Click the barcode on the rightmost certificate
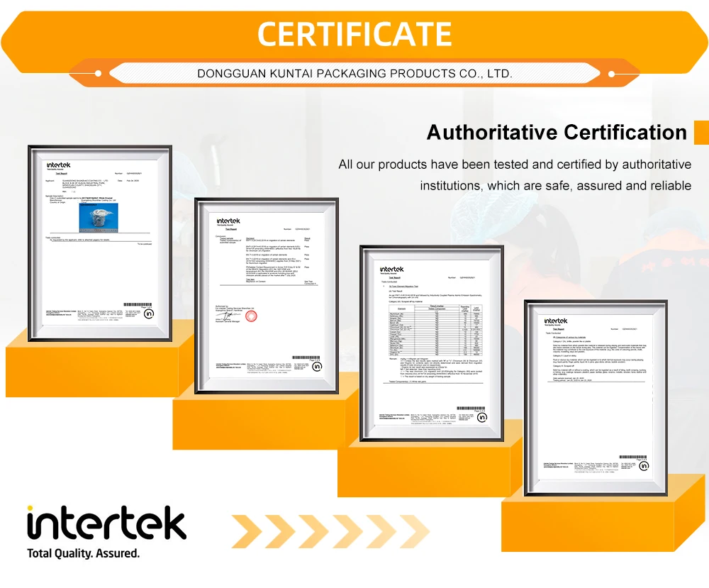Viewport: 709px width, 588px height. pos(633,457)
